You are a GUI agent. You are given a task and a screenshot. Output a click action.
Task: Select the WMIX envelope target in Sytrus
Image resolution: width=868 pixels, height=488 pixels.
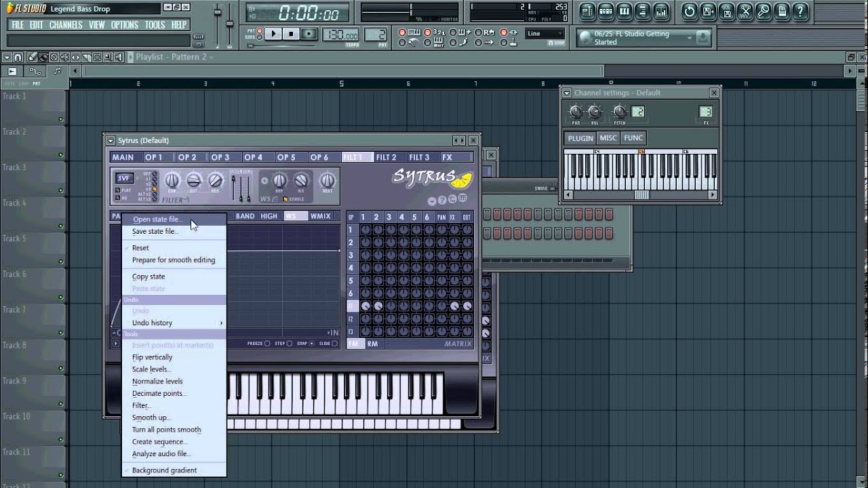321,216
